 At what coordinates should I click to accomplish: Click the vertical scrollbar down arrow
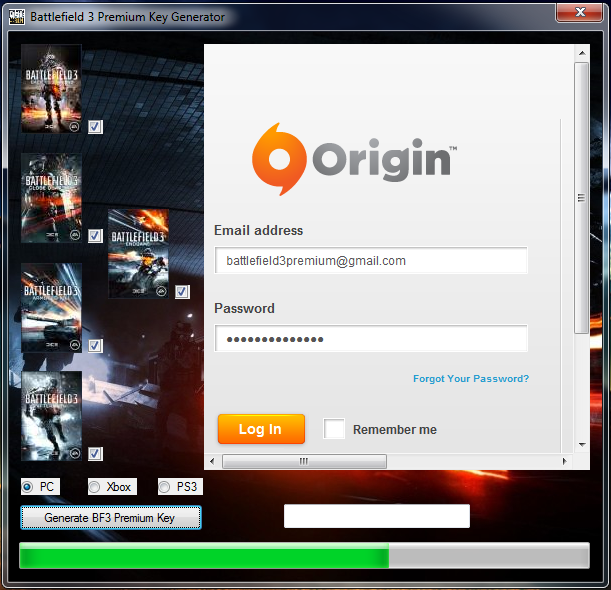(582, 445)
